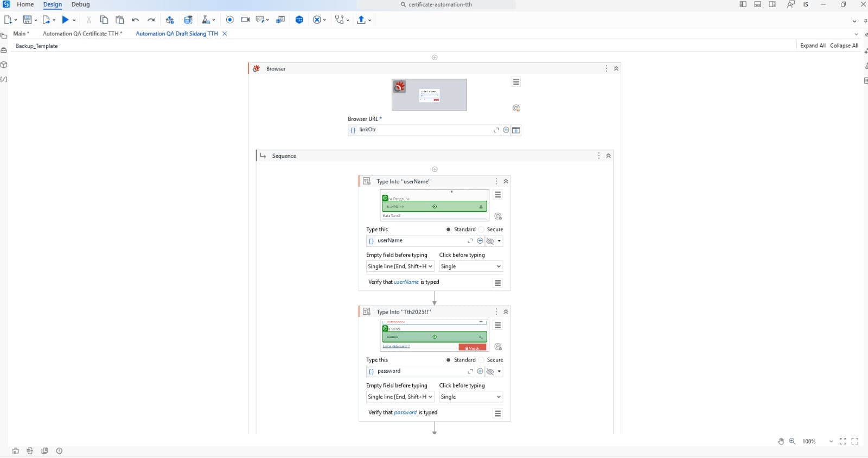Toggle the right panel layout icon
The width and height of the screenshot is (868, 458).
point(773,4)
